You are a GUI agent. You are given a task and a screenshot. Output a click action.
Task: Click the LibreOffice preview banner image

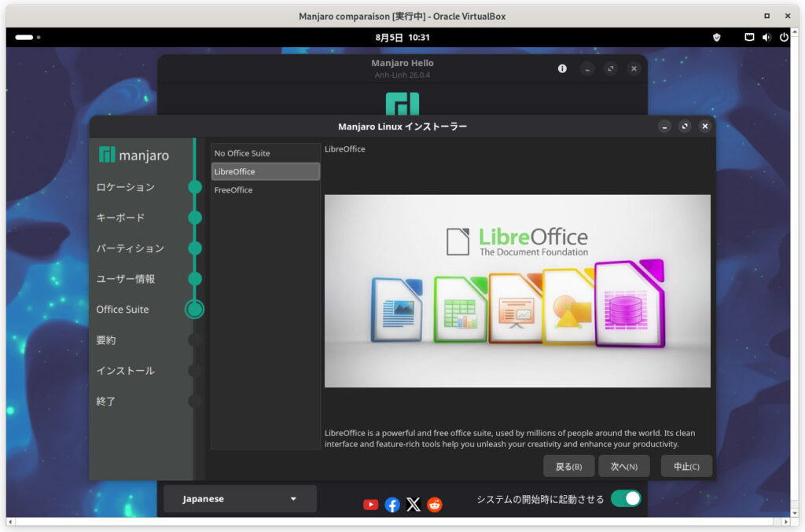point(517,291)
